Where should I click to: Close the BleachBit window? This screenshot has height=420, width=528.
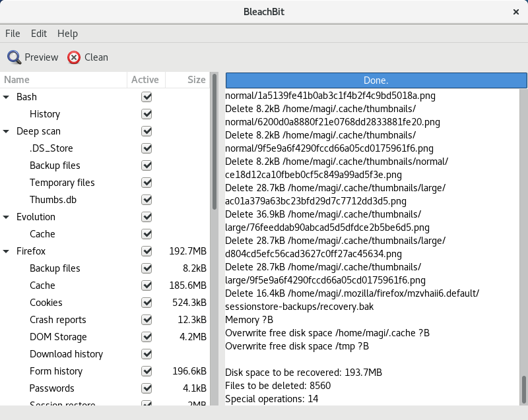[x=516, y=12]
